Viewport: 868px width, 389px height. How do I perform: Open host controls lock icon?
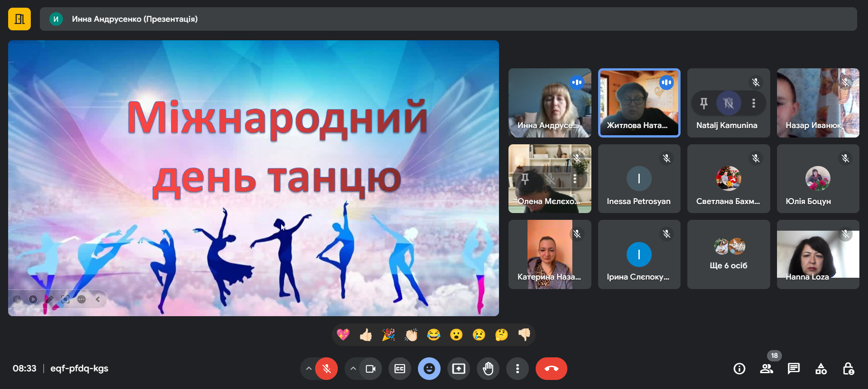[848, 369]
